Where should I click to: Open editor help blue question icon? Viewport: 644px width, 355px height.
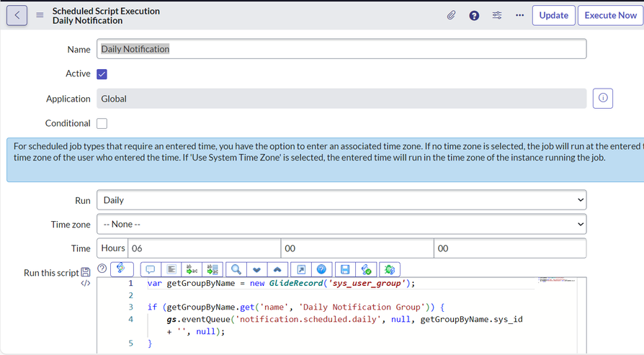(x=321, y=269)
